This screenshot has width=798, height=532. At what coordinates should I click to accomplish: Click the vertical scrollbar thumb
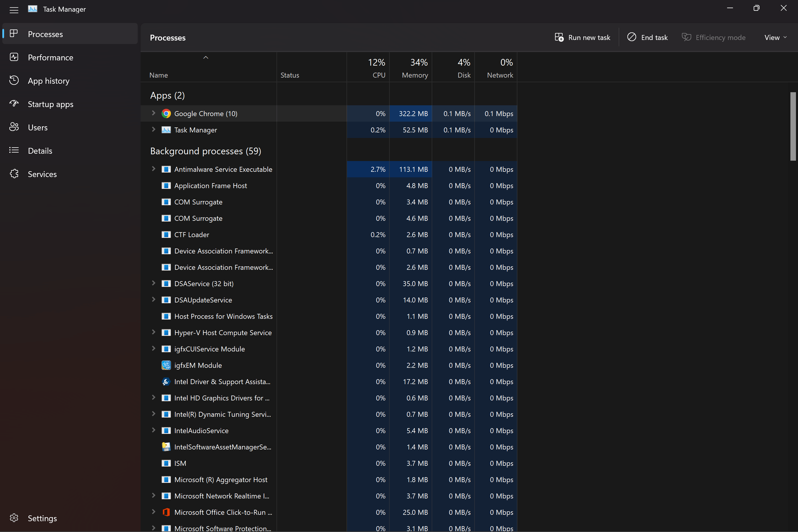(793, 126)
